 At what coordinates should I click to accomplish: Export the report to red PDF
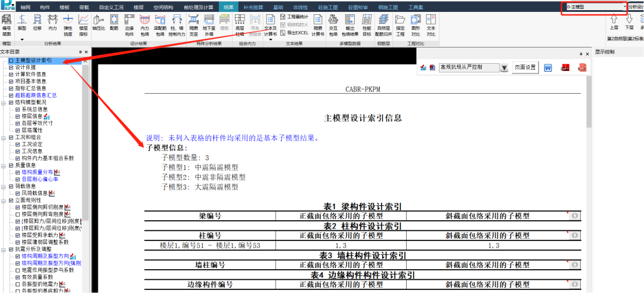tap(565, 68)
